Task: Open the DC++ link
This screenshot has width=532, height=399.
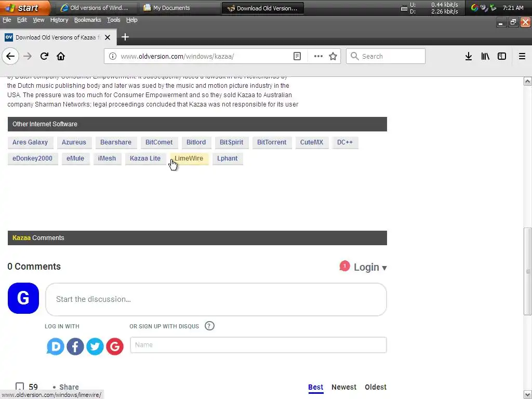Action: click(x=345, y=142)
